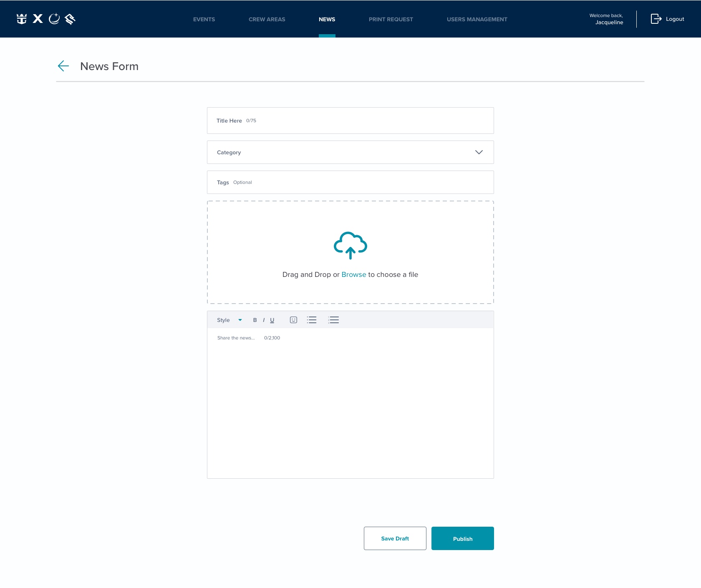Expand the Category dropdown chevron
701x588 pixels.
479,152
